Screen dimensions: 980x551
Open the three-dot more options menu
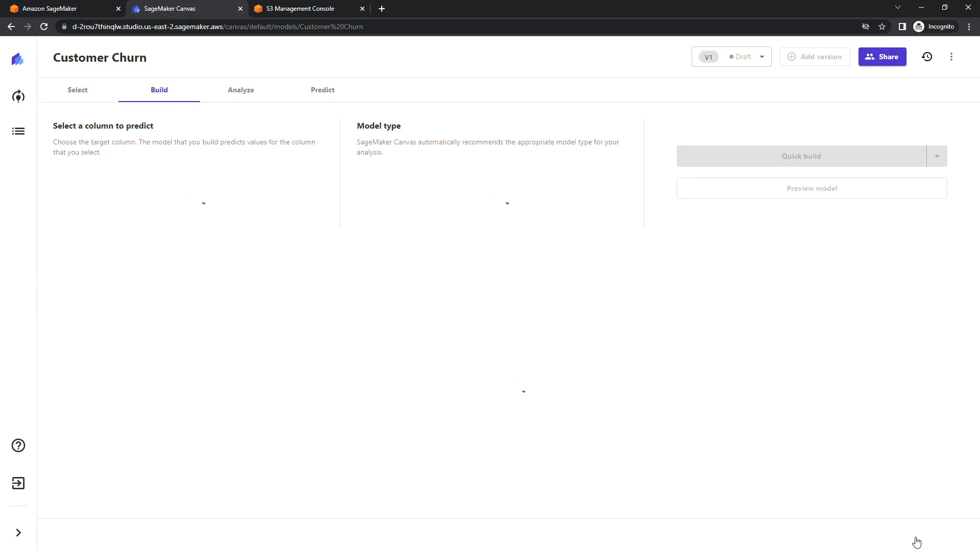951,57
